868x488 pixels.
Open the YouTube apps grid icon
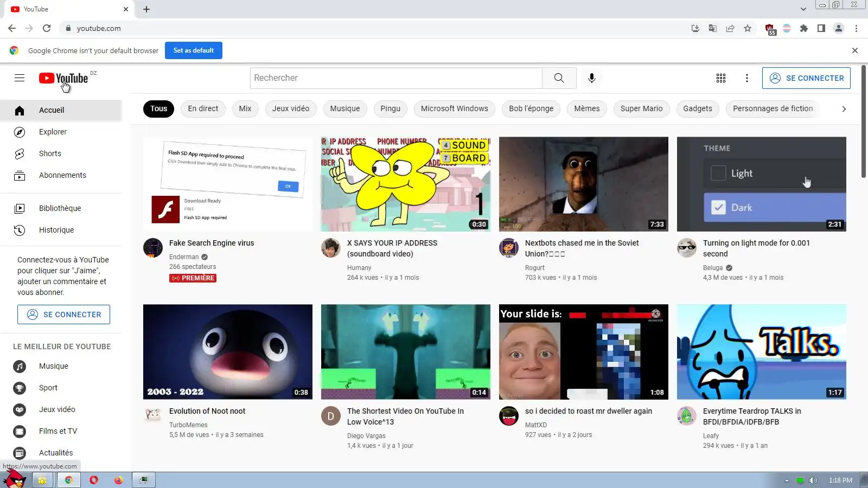pyautogui.click(x=721, y=78)
